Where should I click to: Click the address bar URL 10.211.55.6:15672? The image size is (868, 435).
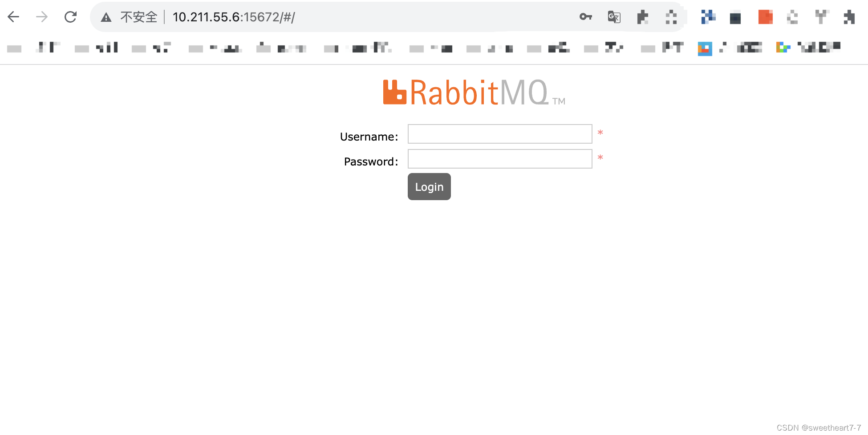(x=234, y=17)
